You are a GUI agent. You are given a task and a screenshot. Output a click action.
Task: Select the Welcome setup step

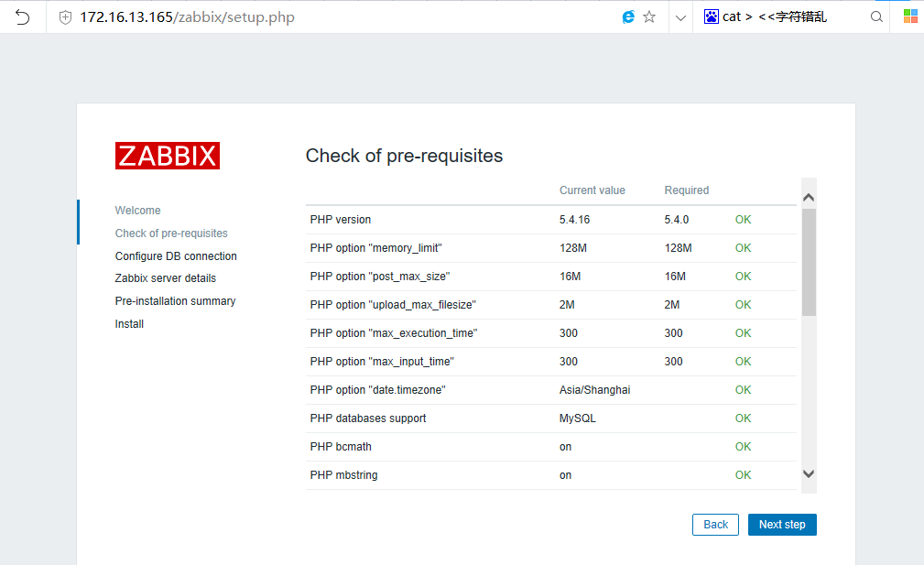(137, 211)
